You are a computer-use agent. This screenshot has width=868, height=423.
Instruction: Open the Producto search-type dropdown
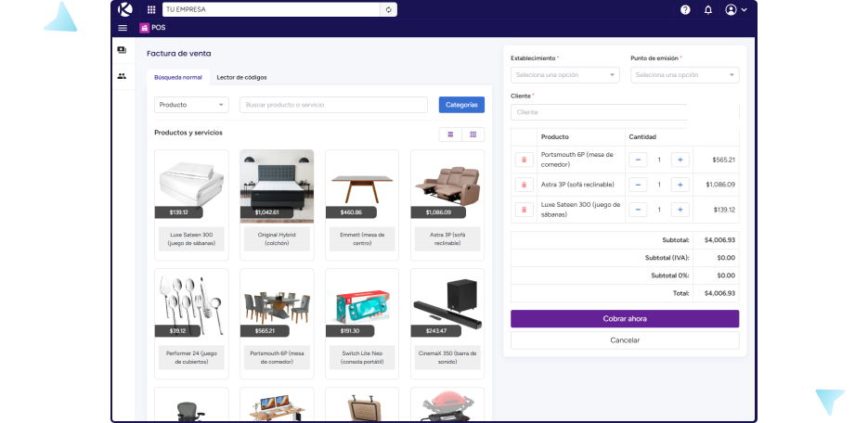191,105
